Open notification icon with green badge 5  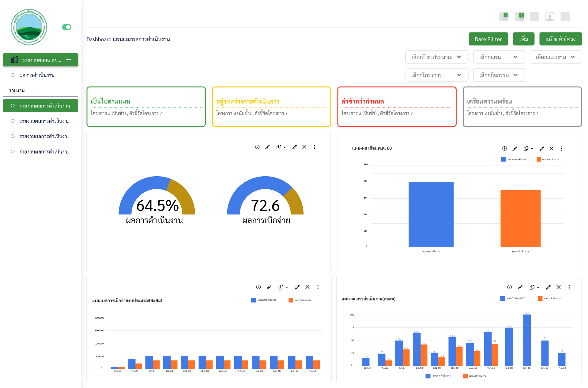coord(504,17)
